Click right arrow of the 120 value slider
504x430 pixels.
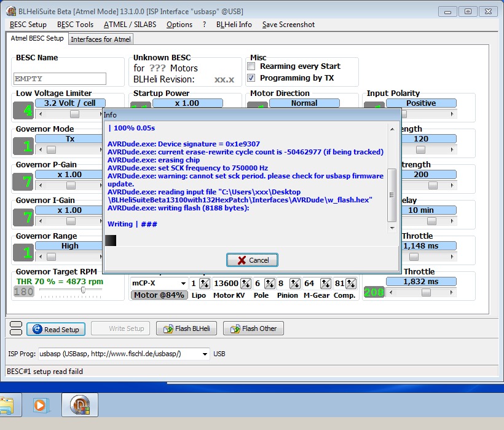click(x=452, y=149)
